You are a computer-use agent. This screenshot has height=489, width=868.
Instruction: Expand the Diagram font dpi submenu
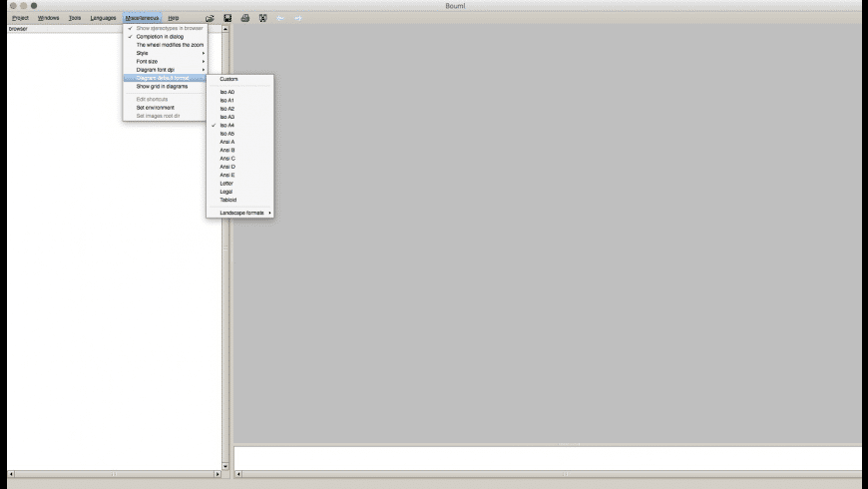tap(165, 70)
